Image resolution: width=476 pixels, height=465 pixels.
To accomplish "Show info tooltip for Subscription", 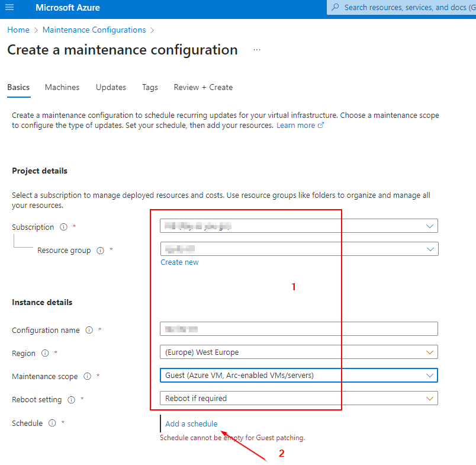I will click(x=63, y=227).
